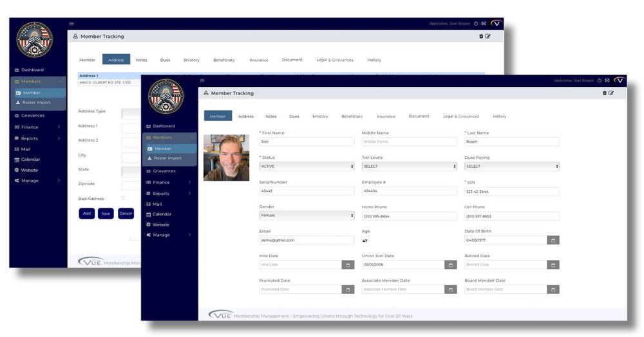Click the Save button in the back window
Screen dimensions: 644x337
point(106,214)
